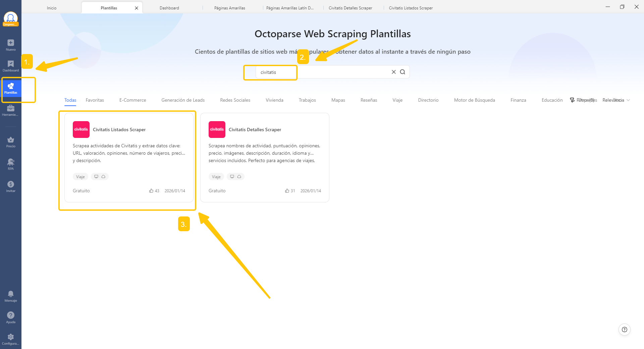The width and height of the screenshot is (644, 349).
Task: Select the Nuevo plus icon in sidebar
Action: [11, 43]
